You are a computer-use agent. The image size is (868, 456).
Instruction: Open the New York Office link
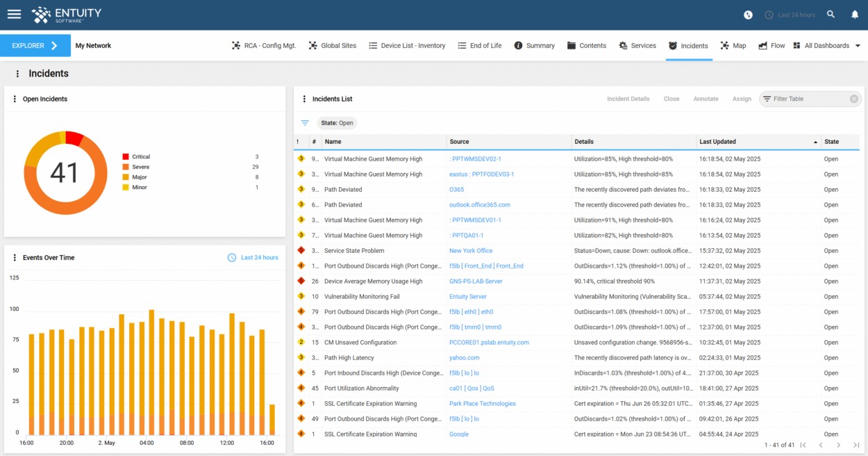(x=471, y=251)
